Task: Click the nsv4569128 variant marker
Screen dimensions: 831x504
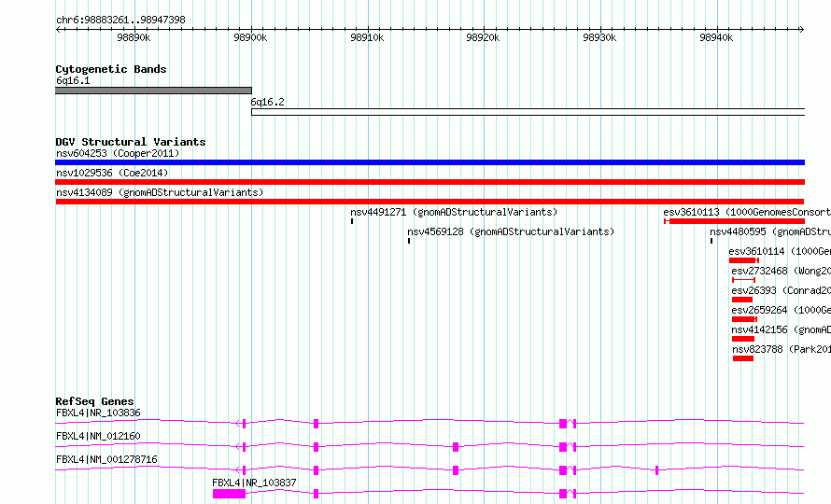Action: (409, 241)
